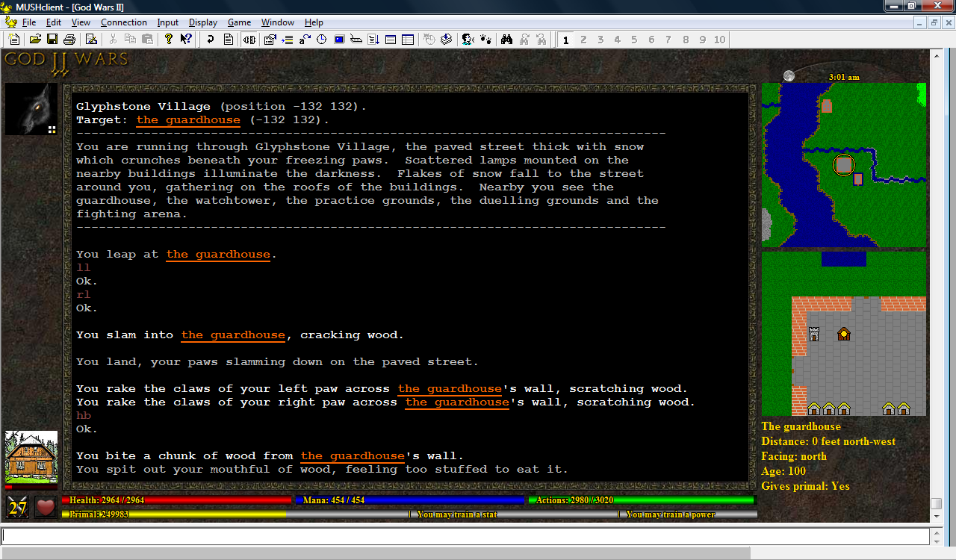Viewport: 956px width, 560px height.
Task: Click the log cabin picture thumbnail
Action: (31, 457)
